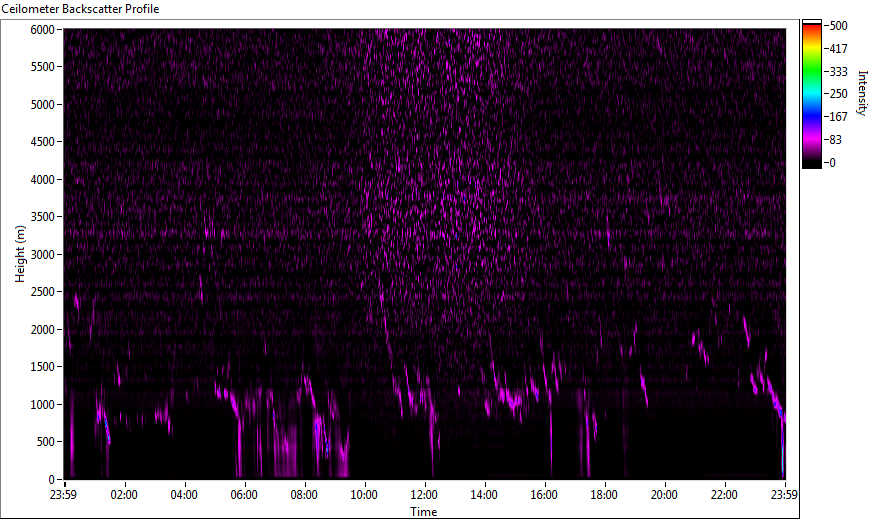Click the height axis 0 value
This screenshot has width=872, height=519.
52,480
